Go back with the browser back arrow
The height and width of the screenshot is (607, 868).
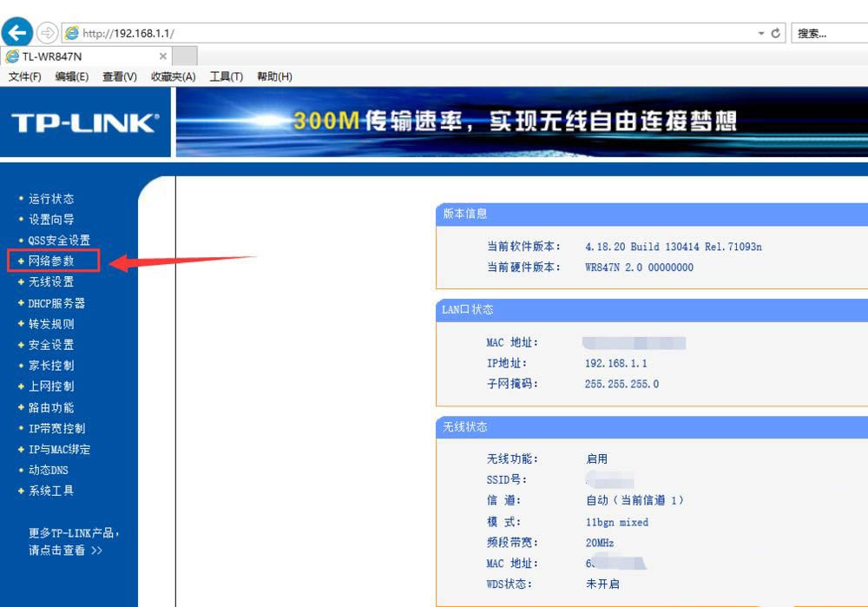click(x=17, y=32)
